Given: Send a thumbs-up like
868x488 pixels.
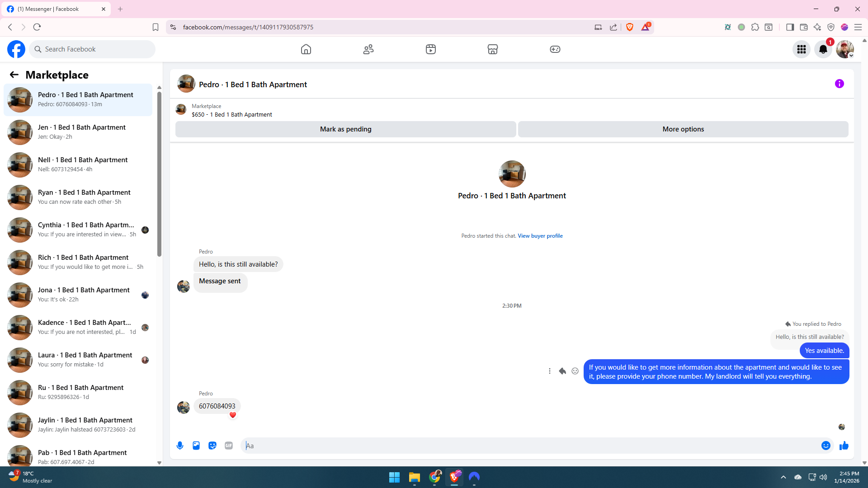Looking at the screenshot, I should (x=844, y=446).
